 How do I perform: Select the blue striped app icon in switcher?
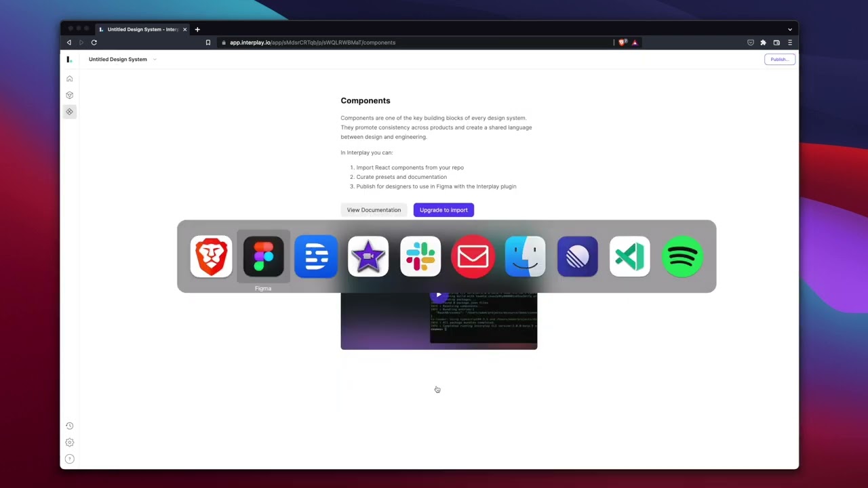pos(316,256)
